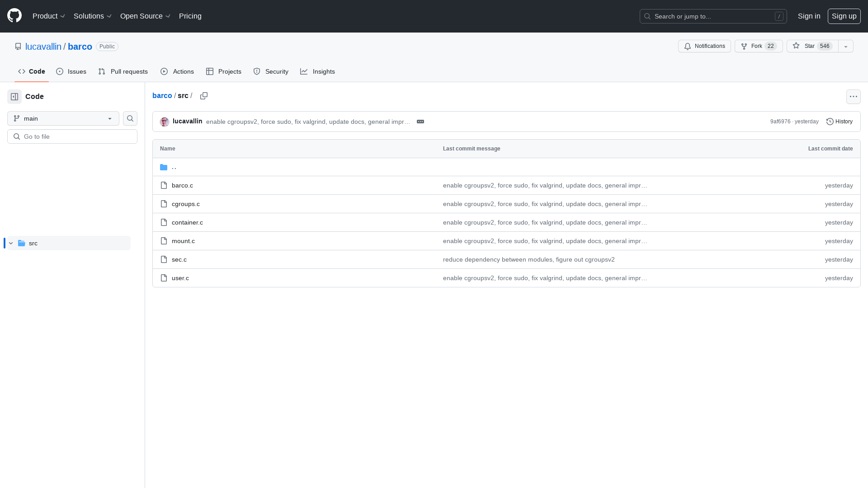Click the repository icon beside lucavallin
Viewport: 868px width, 488px height.
18,47
